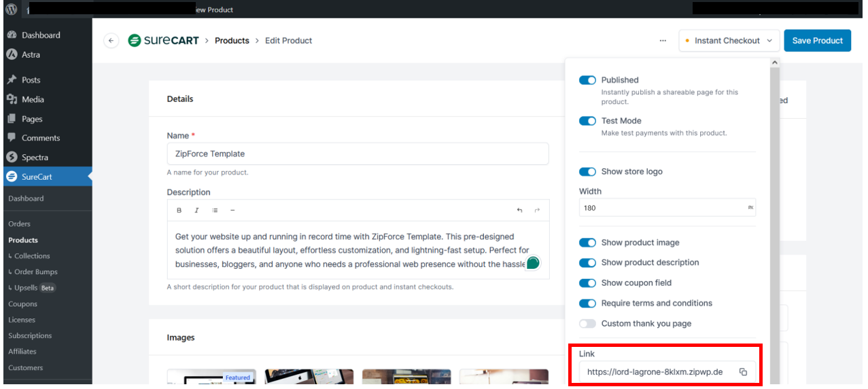Screen dimensions: 868x389
Task: Open Subscriptions submenu item
Action: 30,335
